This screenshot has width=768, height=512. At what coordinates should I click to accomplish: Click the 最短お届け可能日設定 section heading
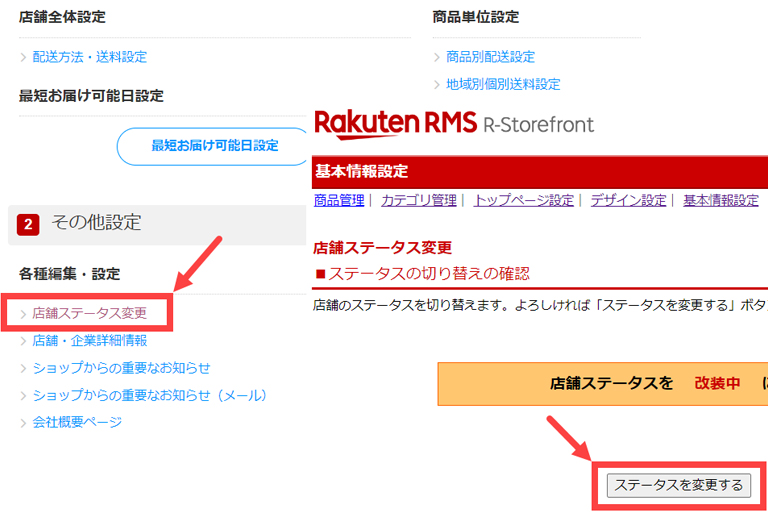pyautogui.click(x=91, y=96)
